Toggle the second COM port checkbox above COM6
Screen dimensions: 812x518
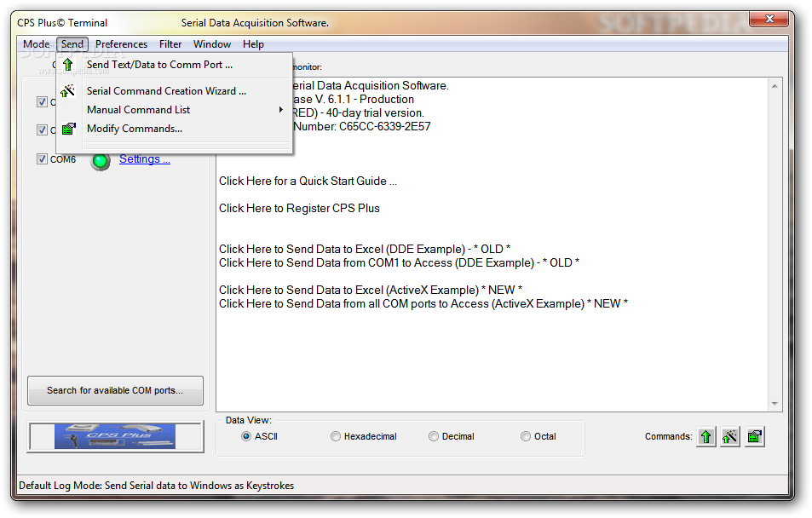(x=42, y=130)
